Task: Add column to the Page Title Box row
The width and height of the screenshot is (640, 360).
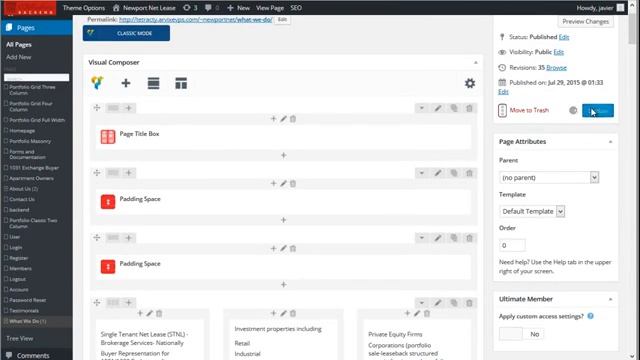Action: pyautogui.click(x=129, y=108)
